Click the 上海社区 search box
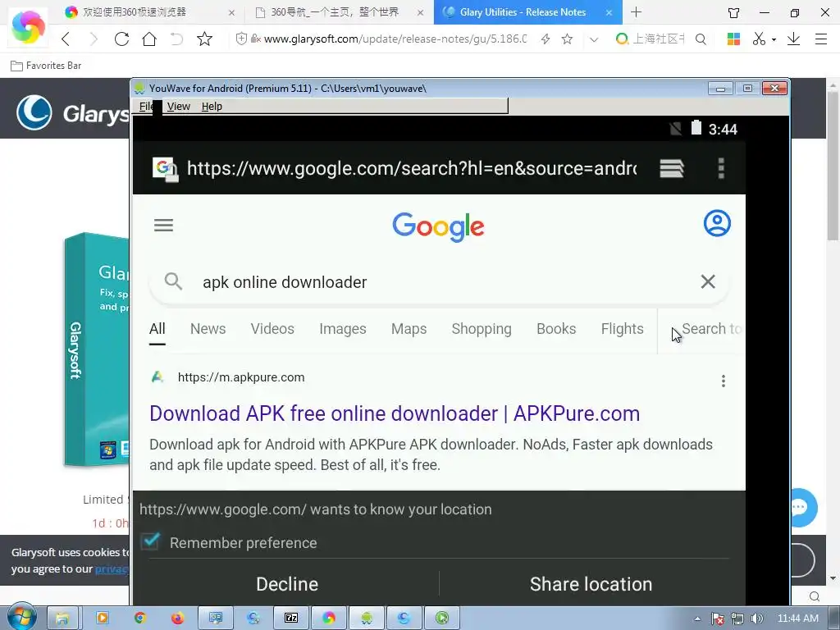The image size is (840, 630). coord(659,39)
